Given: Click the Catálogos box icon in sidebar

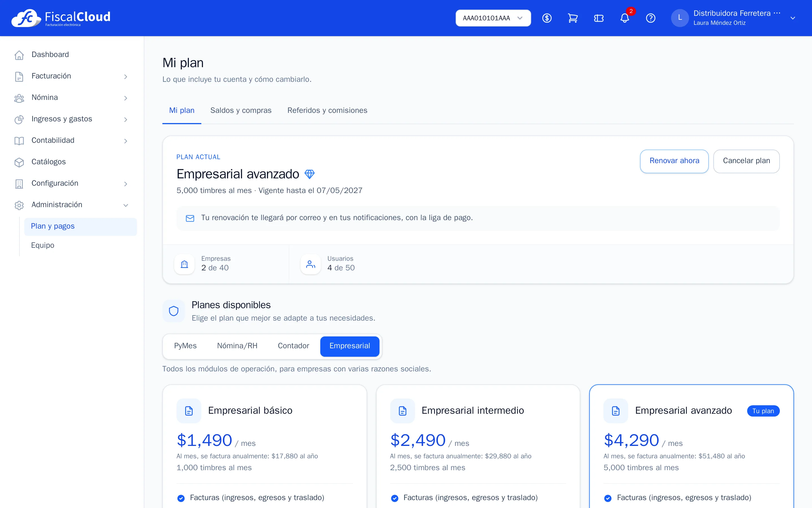Looking at the screenshot, I should tap(19, 162).
